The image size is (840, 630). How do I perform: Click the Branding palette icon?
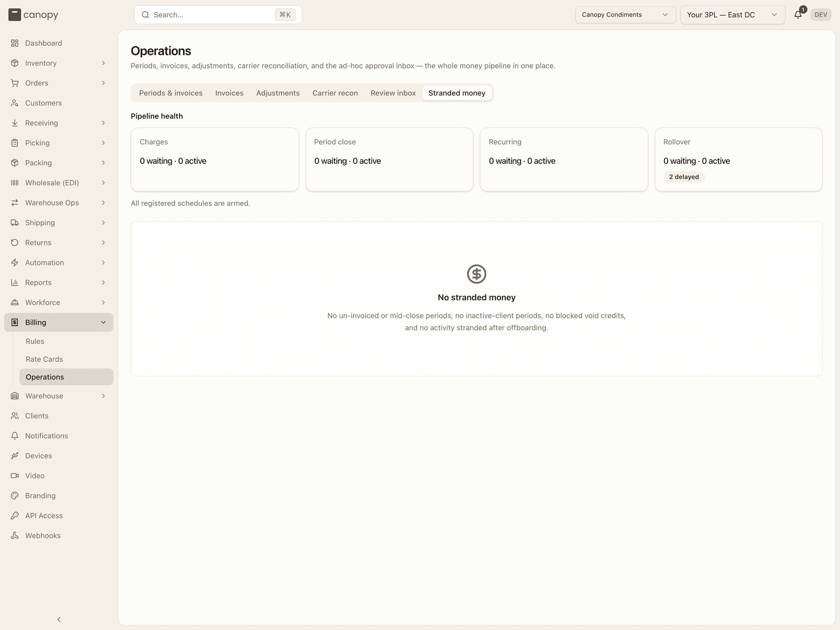(x=15, y=496)
